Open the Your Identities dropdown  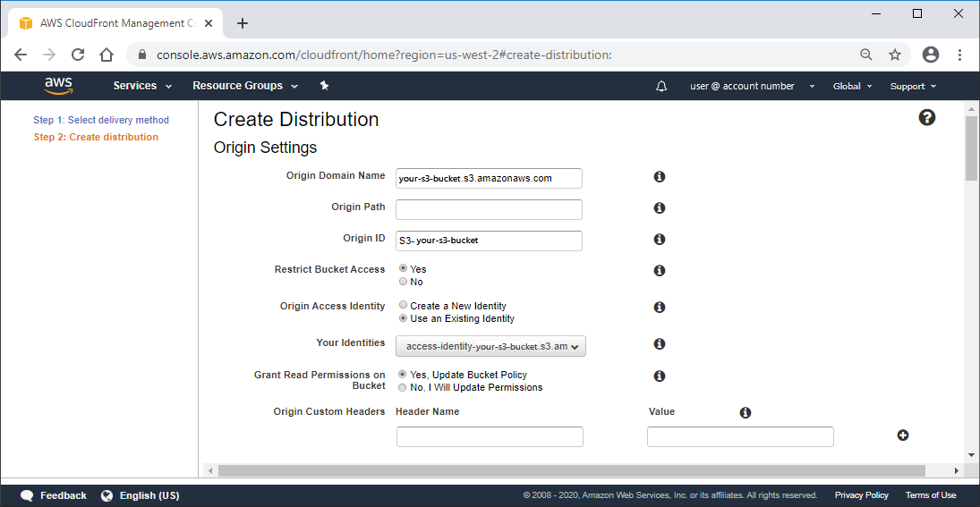click(490, 345)
